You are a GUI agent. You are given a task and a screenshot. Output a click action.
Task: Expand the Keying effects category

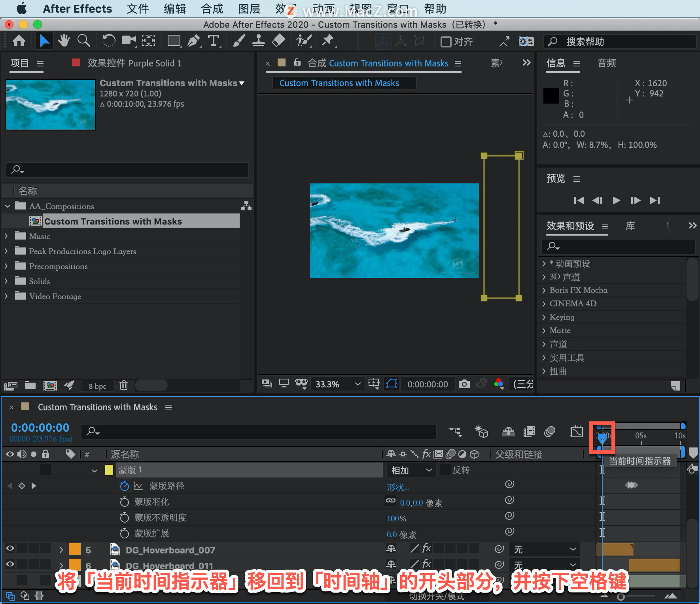(544, 317)
